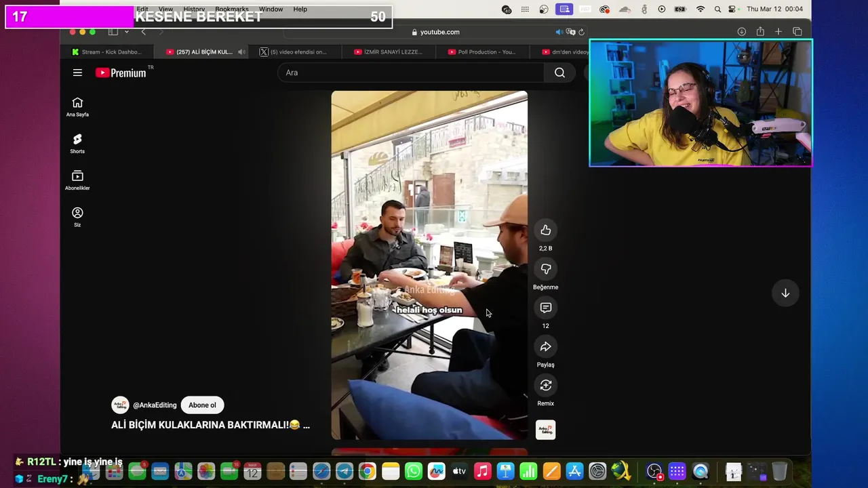
Task: Show Safari tab overview
Action: [797, 32]
